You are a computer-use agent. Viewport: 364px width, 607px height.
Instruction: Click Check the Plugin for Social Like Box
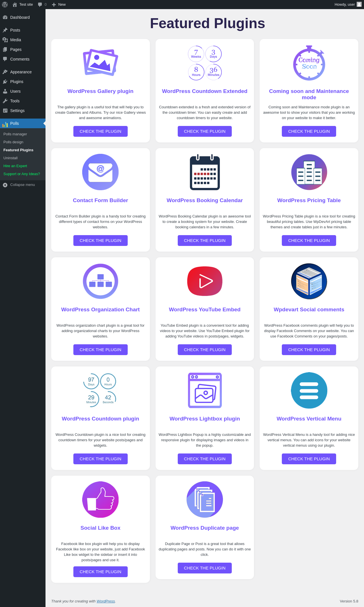(100, 572)
